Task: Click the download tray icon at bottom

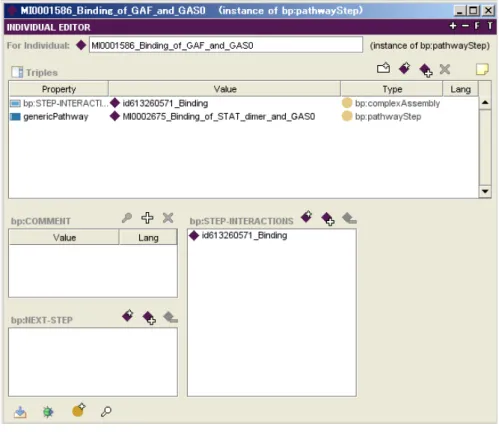Action: click(x=20, y=412)
